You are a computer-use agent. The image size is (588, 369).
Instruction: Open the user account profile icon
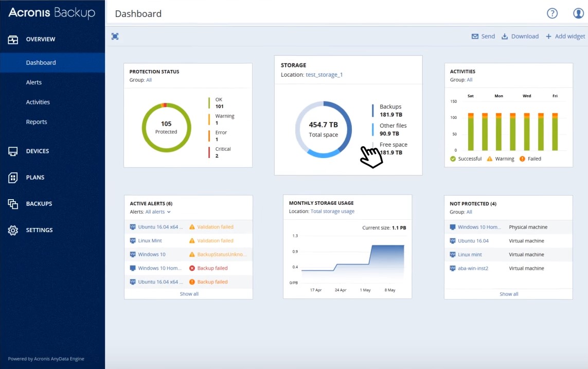[579, 13]
